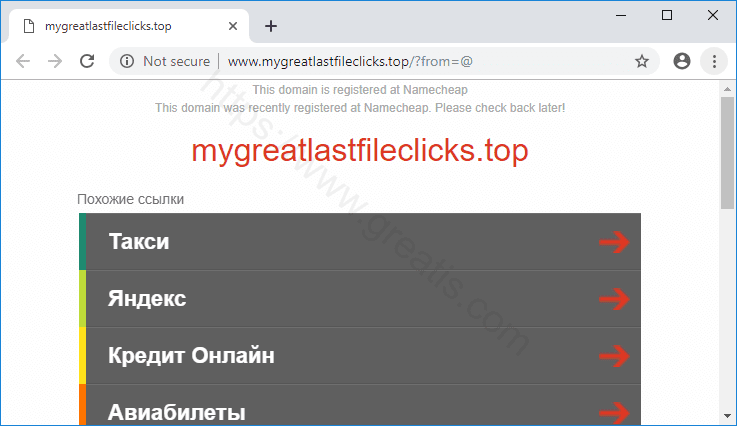The width and height of the screenshot is (737, 426).
Task: Click the scrollbar down arrow
Action: coord(727,416)
